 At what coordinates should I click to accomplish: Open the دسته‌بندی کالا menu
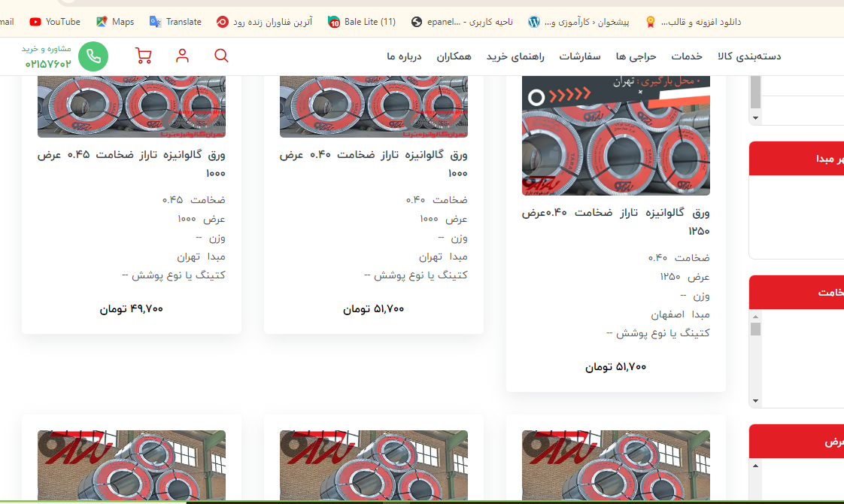coord(749,56)
